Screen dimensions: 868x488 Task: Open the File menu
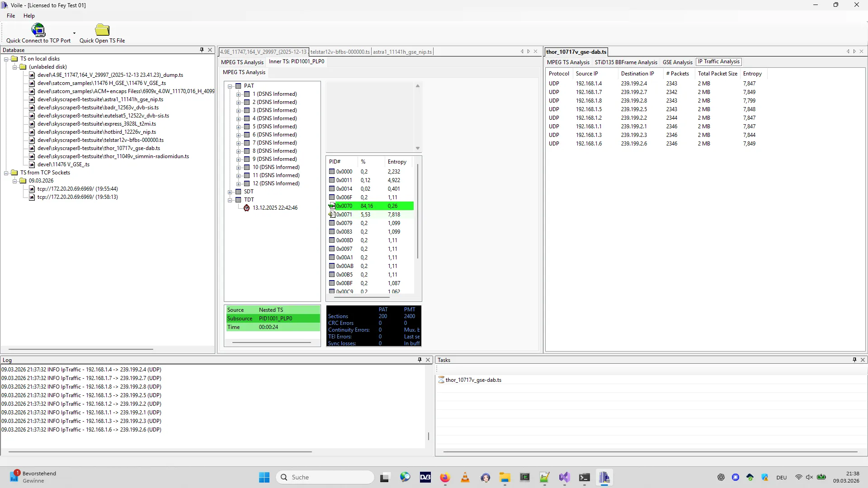click(x=11, y=16)
